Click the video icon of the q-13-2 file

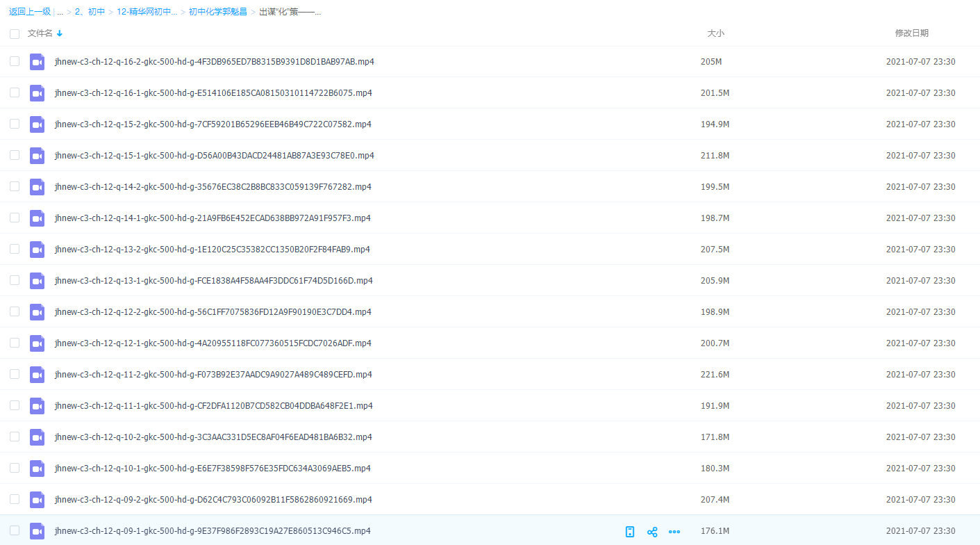37,250
